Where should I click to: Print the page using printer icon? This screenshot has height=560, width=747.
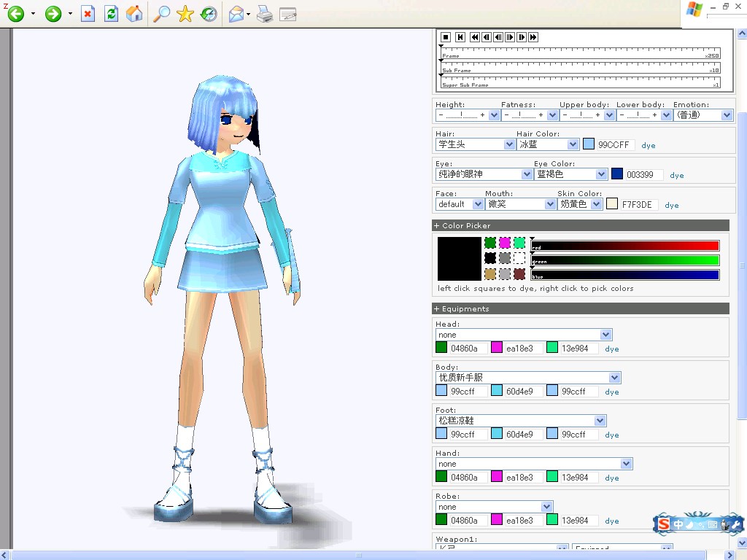[265, 14]
